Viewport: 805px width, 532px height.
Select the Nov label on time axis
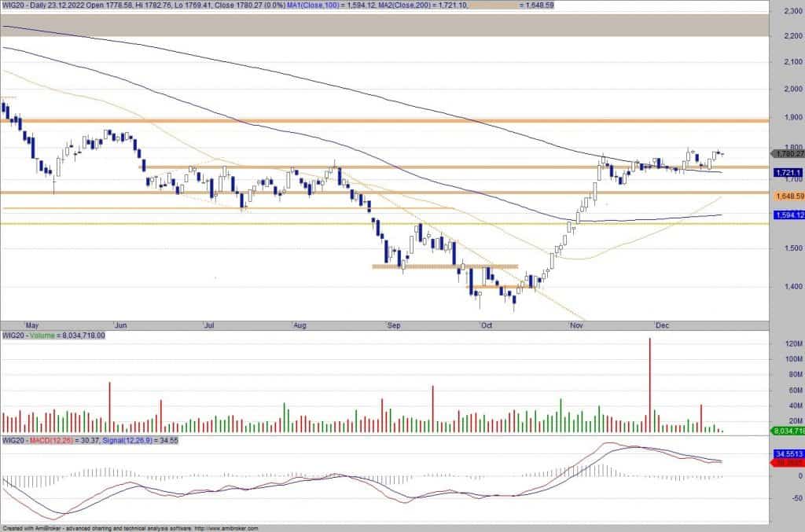[576, 324]
